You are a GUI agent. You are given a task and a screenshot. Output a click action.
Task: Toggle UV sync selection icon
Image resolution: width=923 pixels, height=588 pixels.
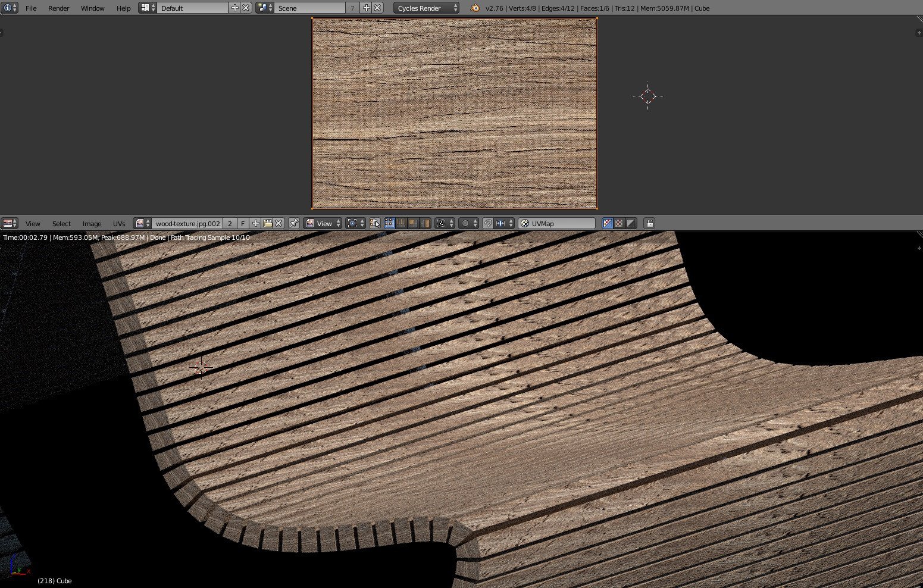coord(374,223)
